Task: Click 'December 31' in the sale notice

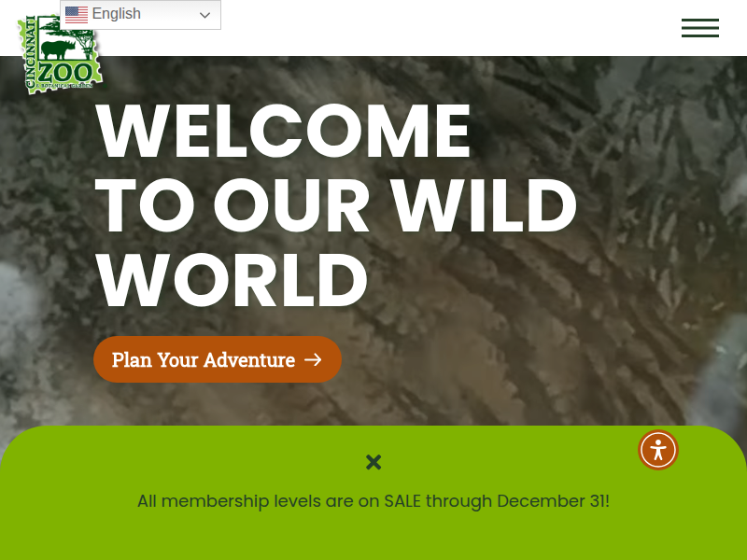Action: [551, 501]
